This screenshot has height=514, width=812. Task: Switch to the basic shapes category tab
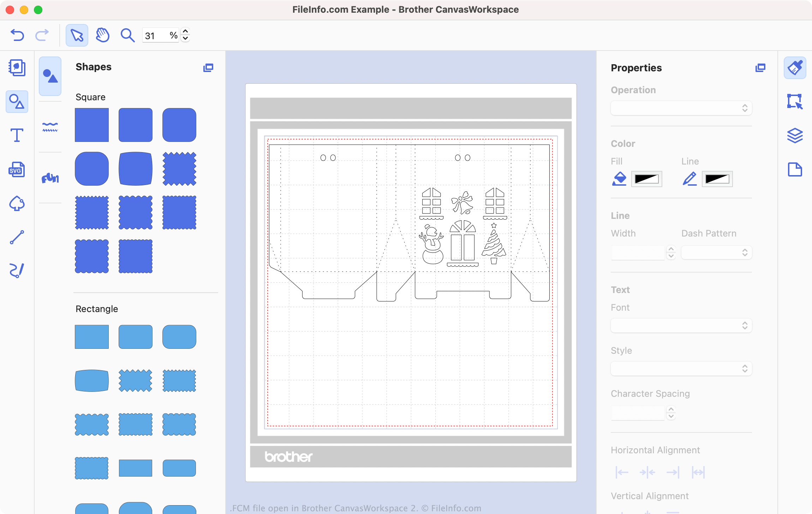(x=50, y=76)
